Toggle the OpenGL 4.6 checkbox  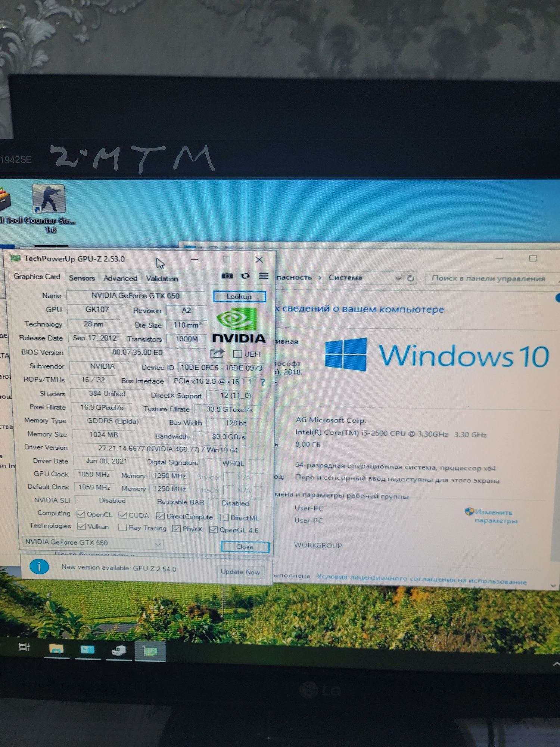tap(213, 529)
